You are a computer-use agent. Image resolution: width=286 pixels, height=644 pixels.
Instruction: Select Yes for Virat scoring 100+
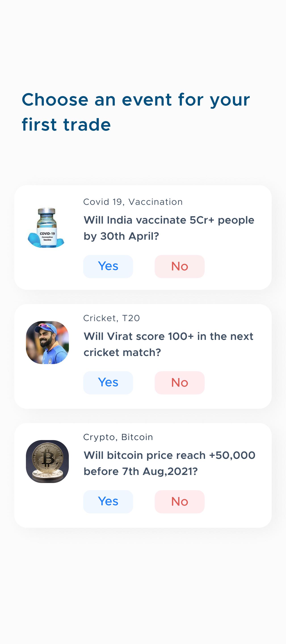(x=108, y=383)
